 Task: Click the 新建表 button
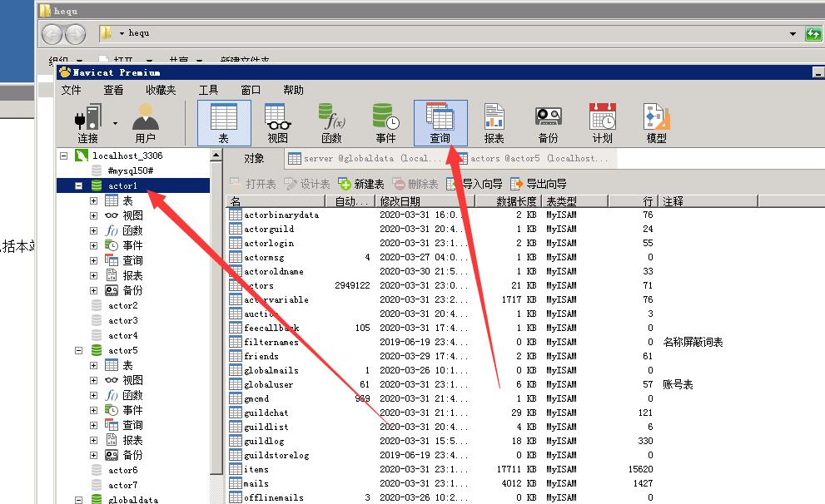(361, 184)
